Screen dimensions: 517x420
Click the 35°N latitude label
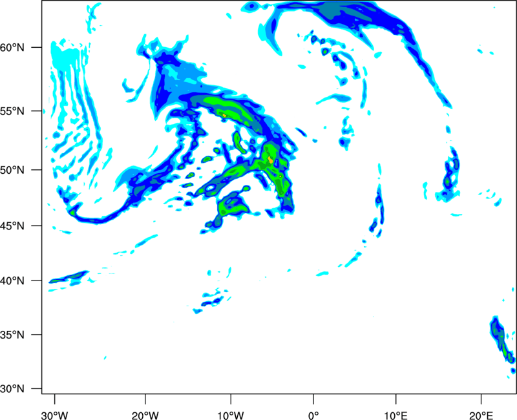click(x=12, y=335)
